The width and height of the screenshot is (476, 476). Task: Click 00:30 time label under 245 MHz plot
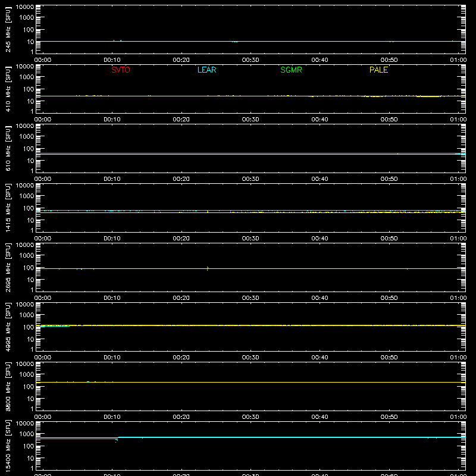point(250,60)
